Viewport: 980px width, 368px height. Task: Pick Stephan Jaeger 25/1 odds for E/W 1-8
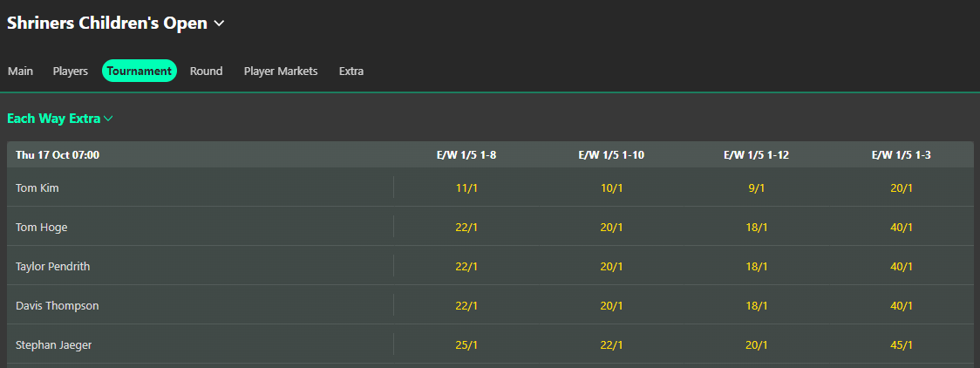click(x=466, y=344)
